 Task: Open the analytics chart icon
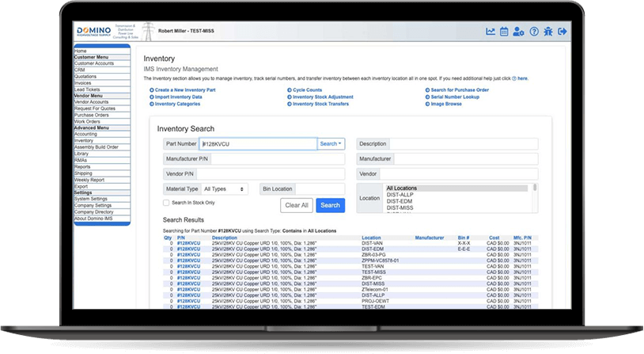click(x=491, y=31)
